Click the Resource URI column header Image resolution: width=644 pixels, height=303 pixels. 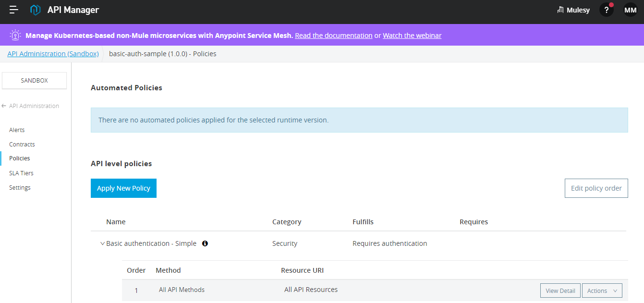(x=302, y=270)
